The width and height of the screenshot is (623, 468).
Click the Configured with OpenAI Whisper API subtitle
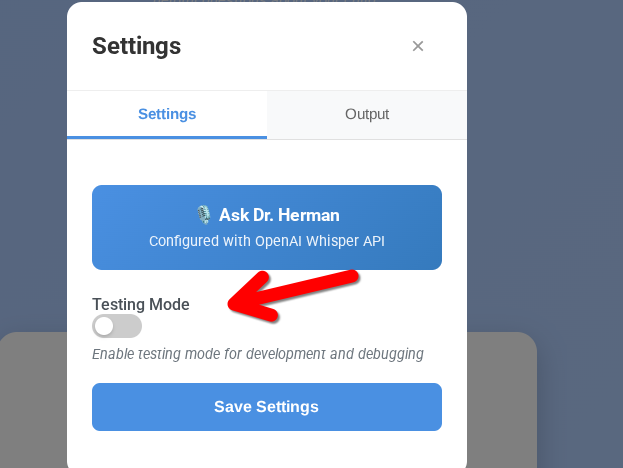click(x=267, y=241)
